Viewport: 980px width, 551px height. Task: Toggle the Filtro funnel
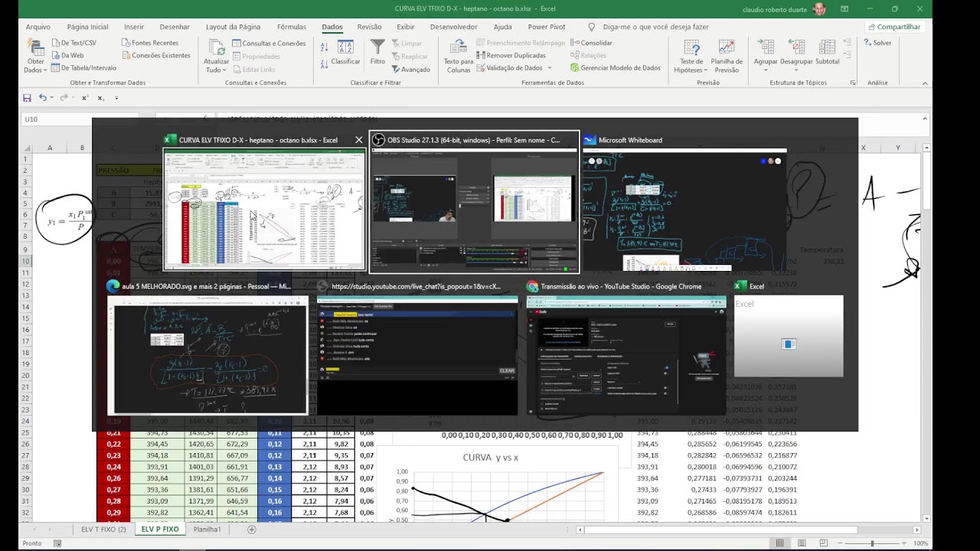click(377, 52)
